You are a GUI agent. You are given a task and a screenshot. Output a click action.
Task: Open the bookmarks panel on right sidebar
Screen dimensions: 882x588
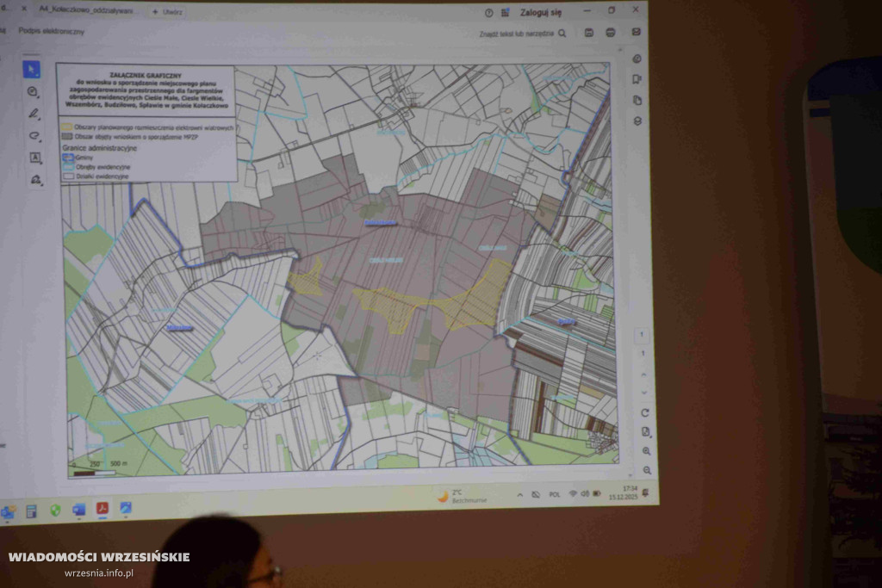point(637,79)
